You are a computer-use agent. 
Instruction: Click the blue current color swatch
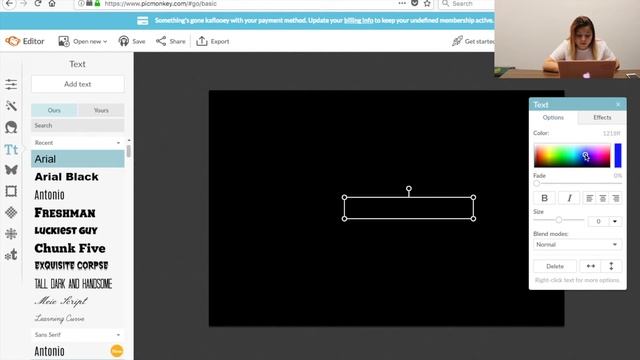point(618,155)
